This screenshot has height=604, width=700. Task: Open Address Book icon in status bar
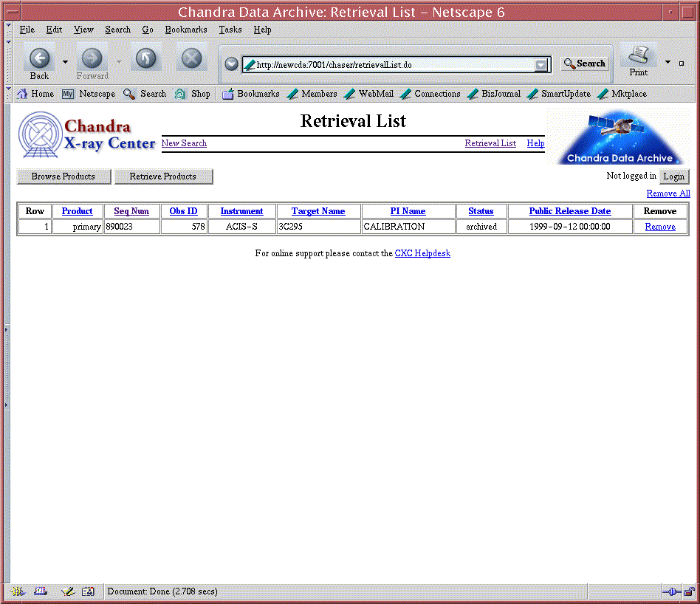(x=88, y=591)
